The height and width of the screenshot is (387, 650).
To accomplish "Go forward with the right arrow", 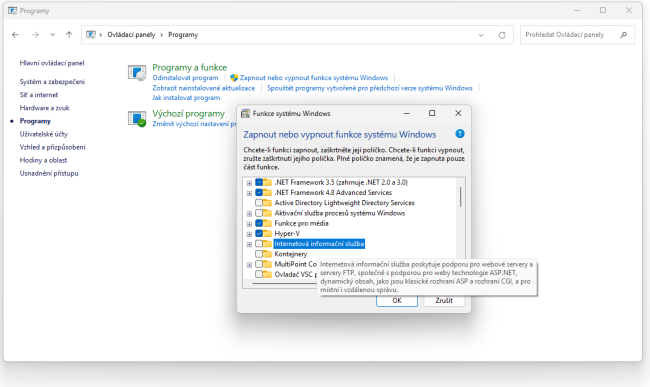I will coord(35,35).
